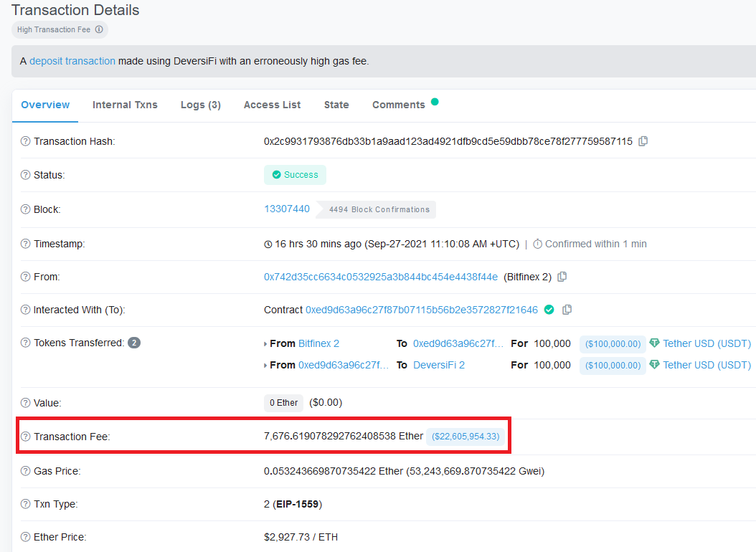Viewport: 756px width, 552px height.
Task: Open second row From address 0xed9d63a96c27f...
Action: pyautogui.click(x=344, y=365)
